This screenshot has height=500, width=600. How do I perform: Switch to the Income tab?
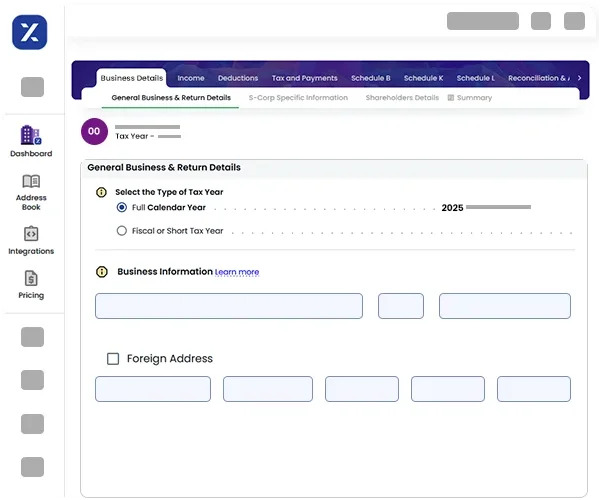[x=190, y=78]
